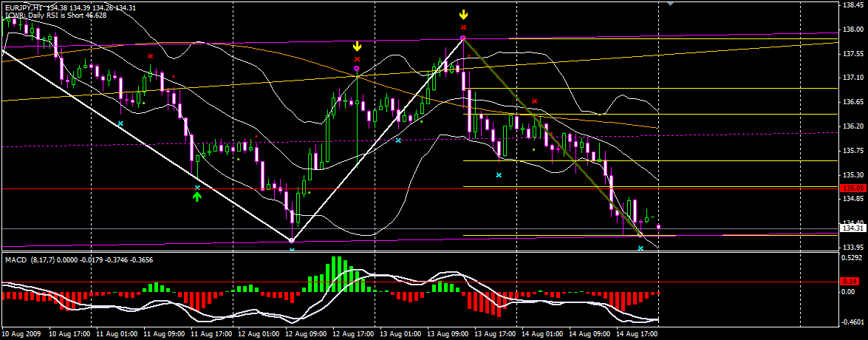Image resolution: width=868 pixels, height=340 pixels.
Task: Click the red x marker below the 138.00 peak arrow
Action: pos(463,27)
